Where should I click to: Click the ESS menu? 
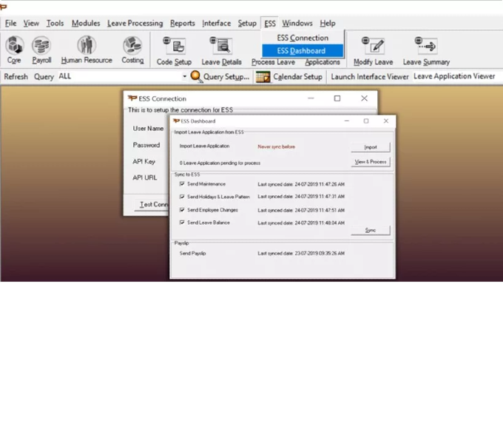pyautogui.click(x=270, y=24)
